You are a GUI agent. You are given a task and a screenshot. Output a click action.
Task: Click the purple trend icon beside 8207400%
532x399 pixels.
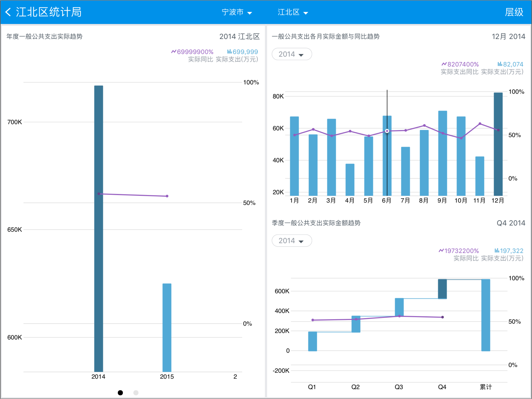click(444, 64)
